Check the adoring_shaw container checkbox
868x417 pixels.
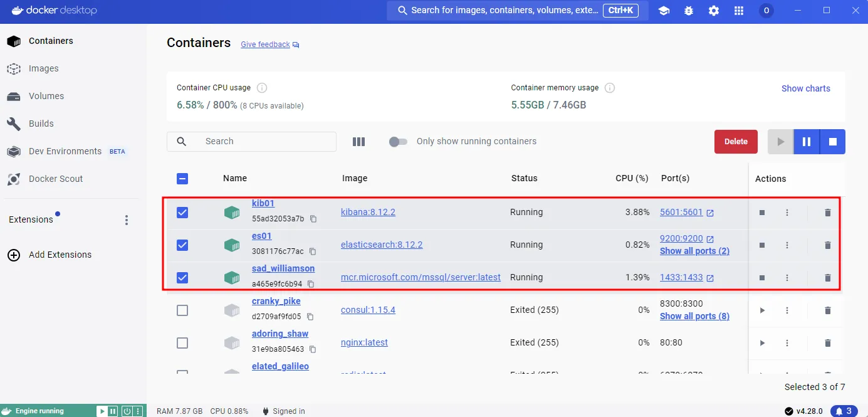[182, 343]
